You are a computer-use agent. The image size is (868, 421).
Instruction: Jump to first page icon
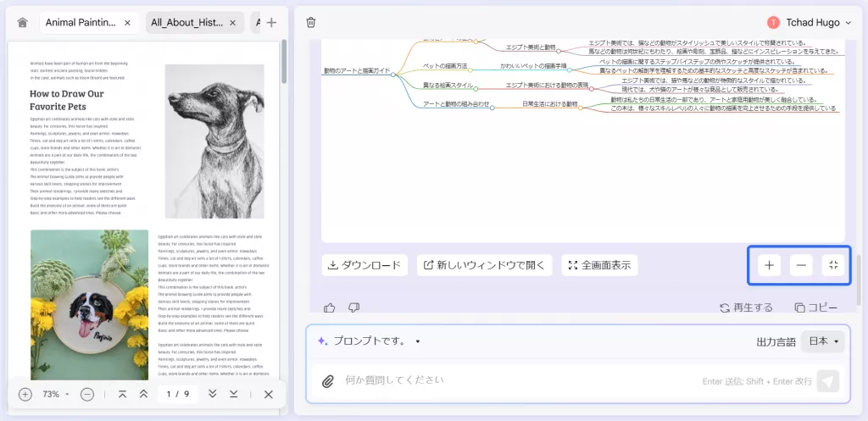pyautogui.click(x=122, y=395)
